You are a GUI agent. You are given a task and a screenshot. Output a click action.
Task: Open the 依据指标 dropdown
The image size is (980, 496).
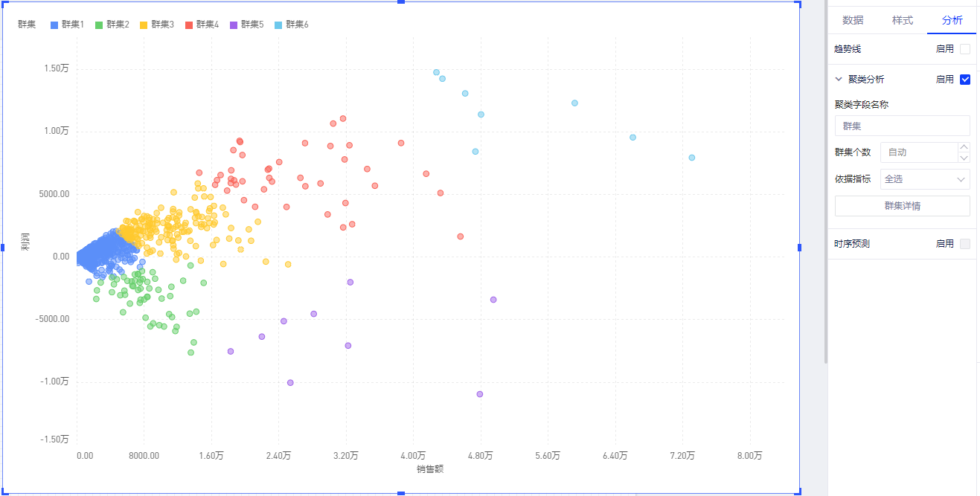(x=925, y=179)
